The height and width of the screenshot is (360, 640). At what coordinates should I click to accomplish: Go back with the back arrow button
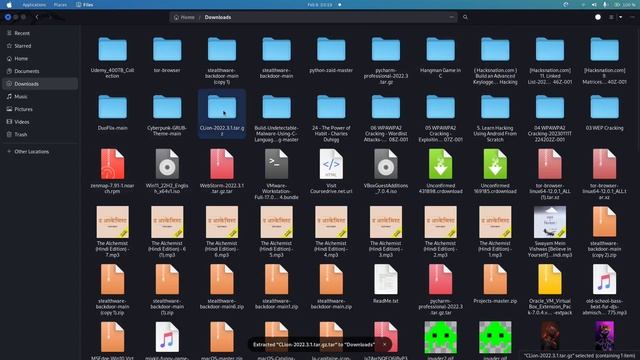click(x=37, y=17)
